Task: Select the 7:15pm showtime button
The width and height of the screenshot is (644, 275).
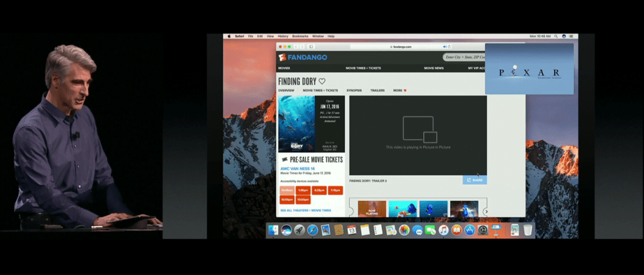Action: pyautogui.click(x=335, y=191)
